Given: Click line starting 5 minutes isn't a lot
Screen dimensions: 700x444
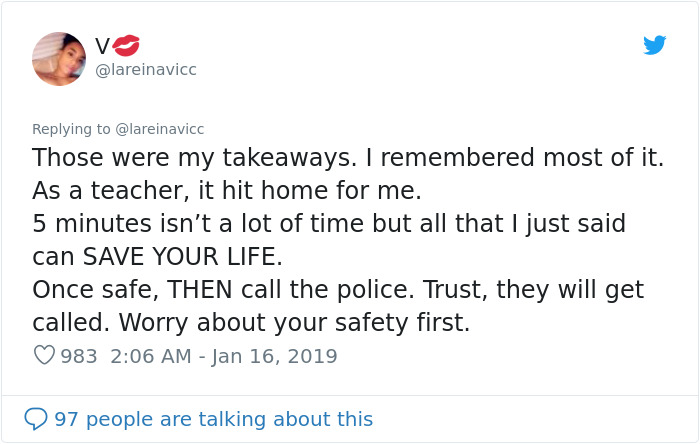Looking at the screenshot, I should (x=328, y=223).
